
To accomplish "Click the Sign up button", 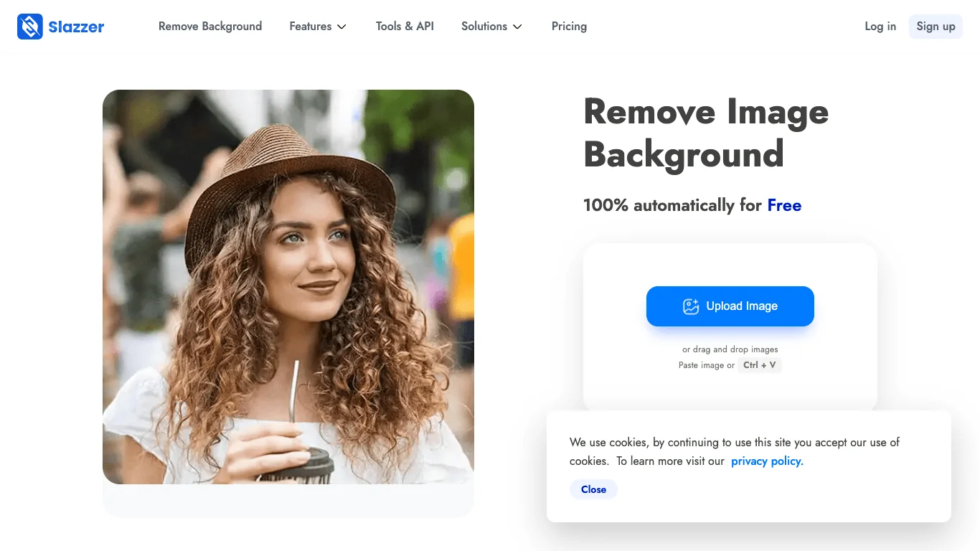I will pos(936,27).
